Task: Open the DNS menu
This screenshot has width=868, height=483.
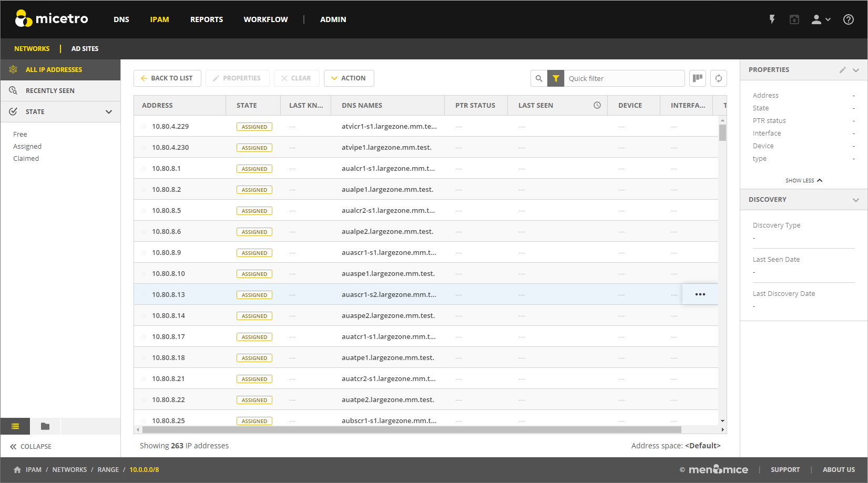Action: pyautogui.click(x=121, y=19)
